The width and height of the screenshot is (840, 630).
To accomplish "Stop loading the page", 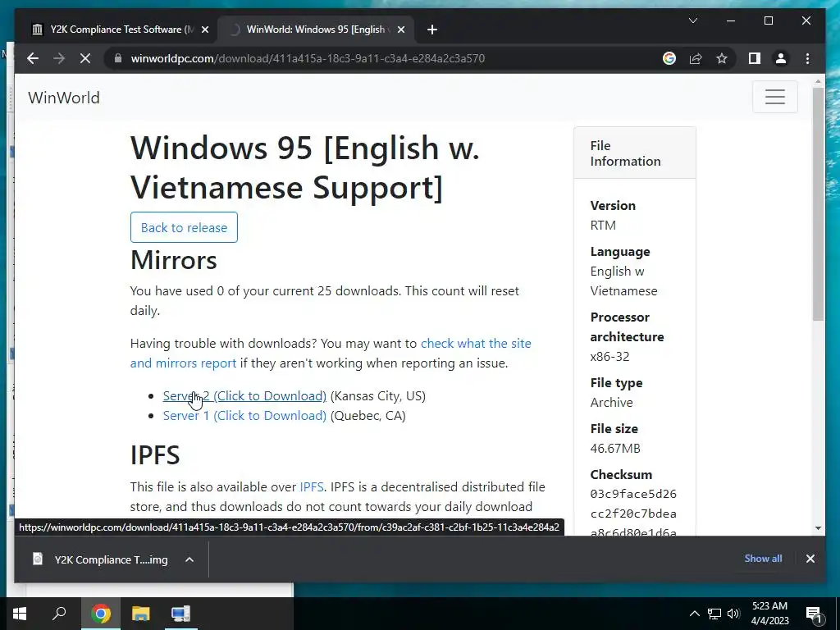I will 85,58.
